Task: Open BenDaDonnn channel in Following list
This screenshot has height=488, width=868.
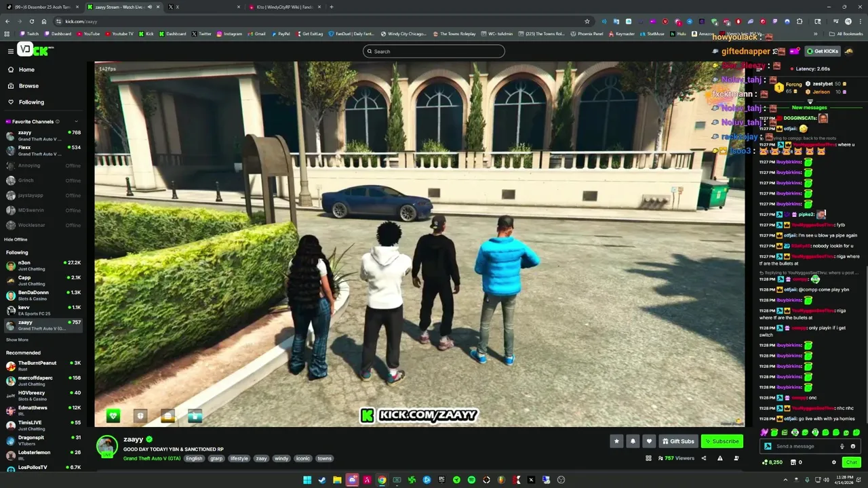Action: (42, 295)
